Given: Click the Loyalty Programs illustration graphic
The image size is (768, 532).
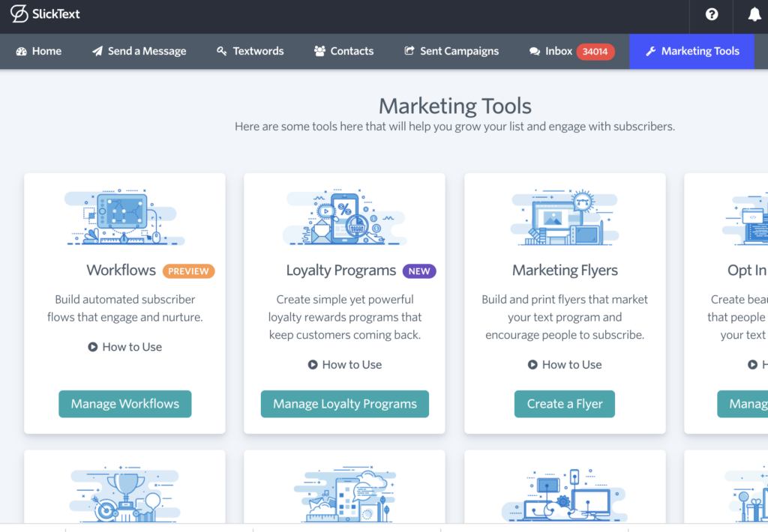Looking at the screenshot, I should [344, 218].
